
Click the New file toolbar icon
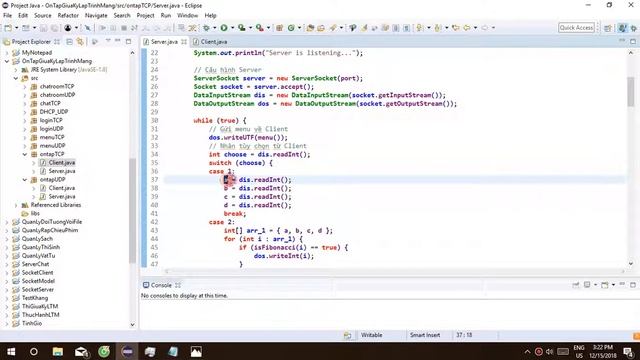click(x=8, y=28)
